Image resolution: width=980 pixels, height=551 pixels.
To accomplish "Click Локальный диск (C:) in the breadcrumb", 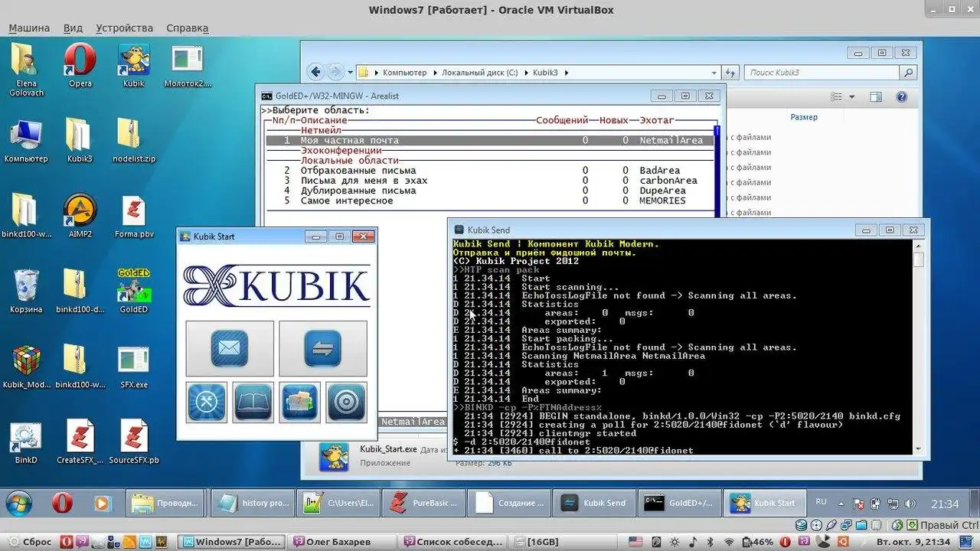I will click(x=480, y=73).
